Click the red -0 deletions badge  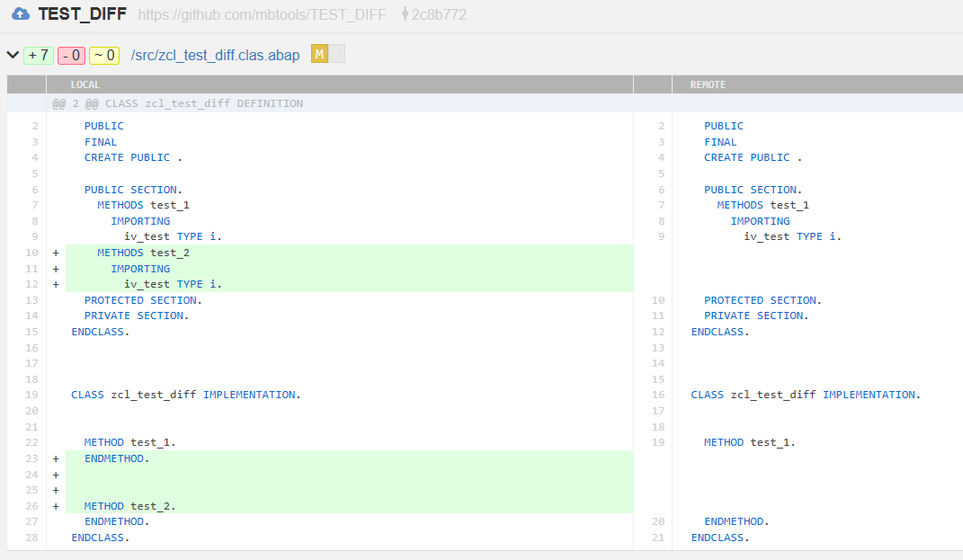71,55
